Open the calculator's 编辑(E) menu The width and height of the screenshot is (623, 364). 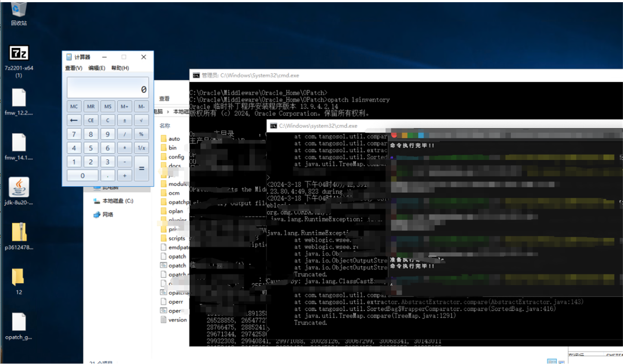coord(96,68)
